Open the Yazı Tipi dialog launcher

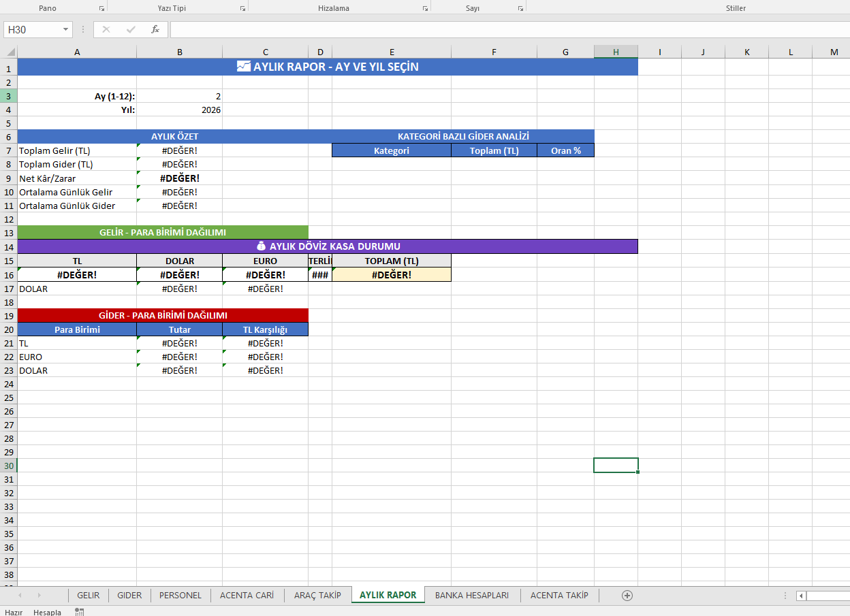[243, 9]
